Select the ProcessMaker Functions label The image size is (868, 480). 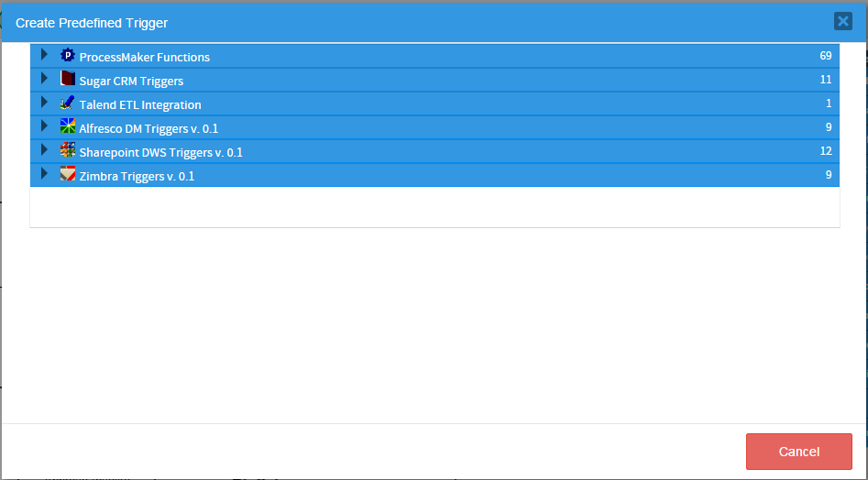coord(144,57)
